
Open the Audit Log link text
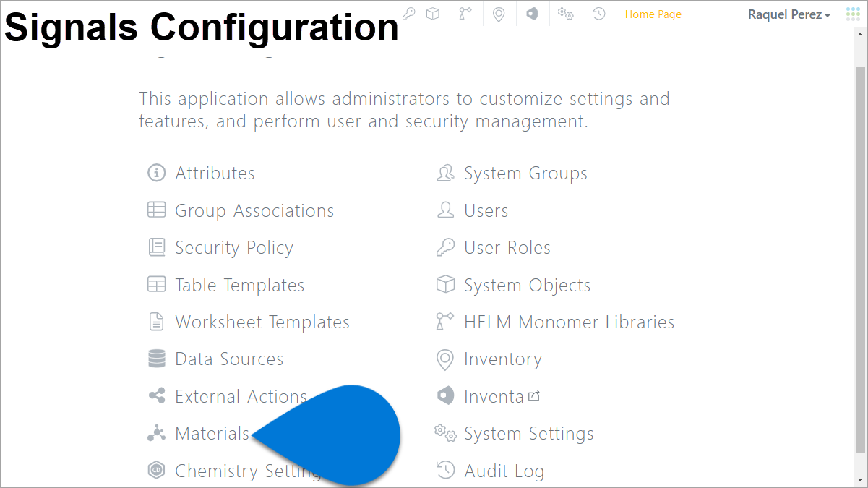pyautogui.click(x=504, y=471)
